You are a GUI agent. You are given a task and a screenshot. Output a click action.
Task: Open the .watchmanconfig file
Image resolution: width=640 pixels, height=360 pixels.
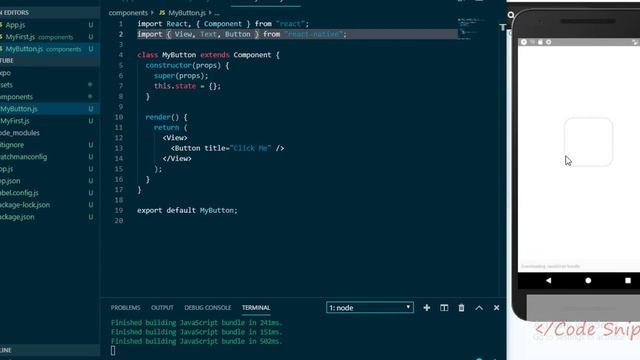[24, 157]
